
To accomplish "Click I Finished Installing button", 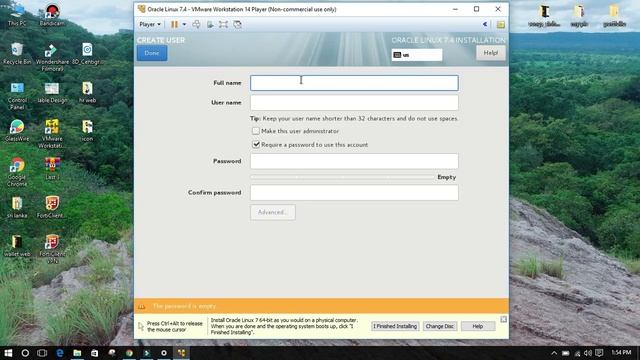I will [395, 326].
